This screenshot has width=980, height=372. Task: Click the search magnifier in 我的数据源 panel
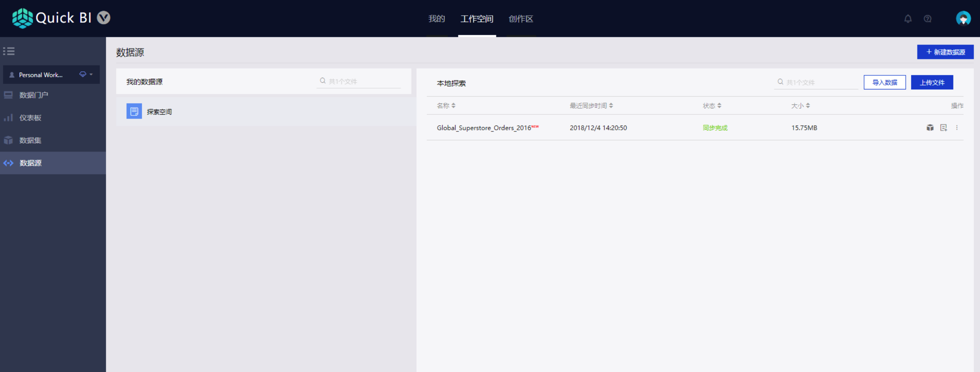point(322,81)
